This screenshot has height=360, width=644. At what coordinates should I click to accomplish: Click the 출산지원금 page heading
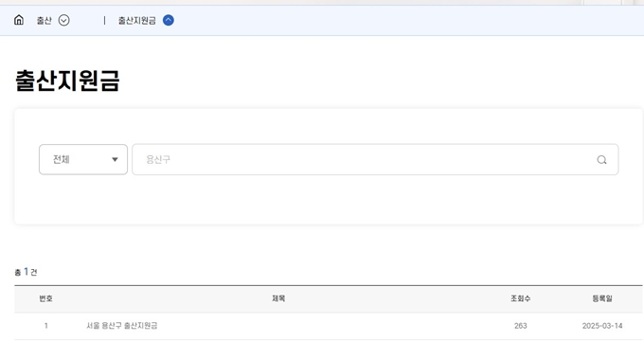pos(67,81)
